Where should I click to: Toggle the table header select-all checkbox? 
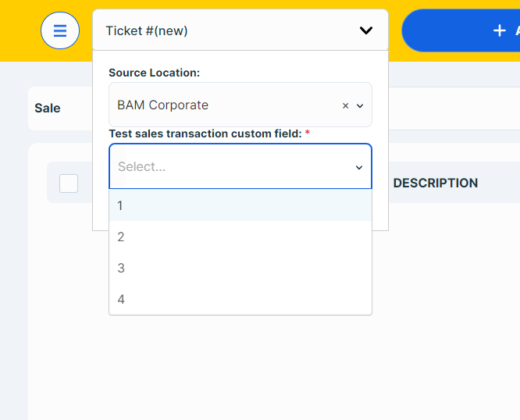[69, 183]
